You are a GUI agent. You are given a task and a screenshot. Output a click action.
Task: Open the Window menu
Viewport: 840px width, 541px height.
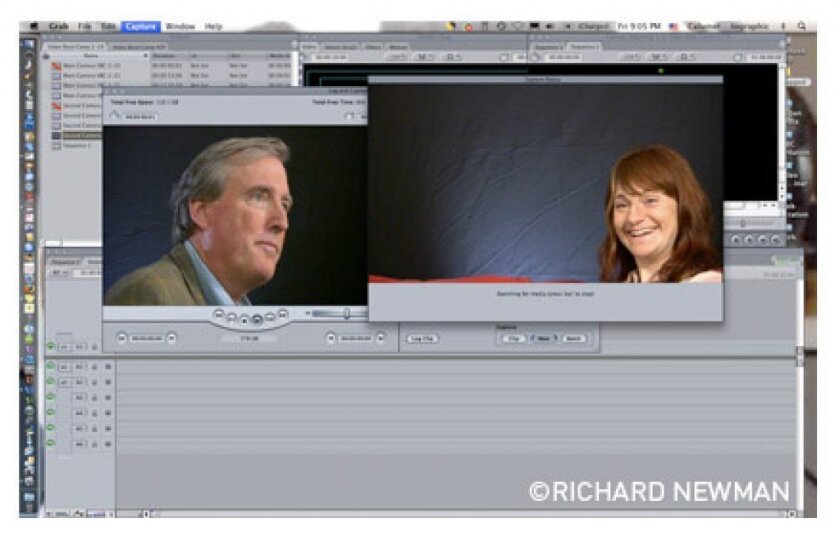(x=180, y=26)
